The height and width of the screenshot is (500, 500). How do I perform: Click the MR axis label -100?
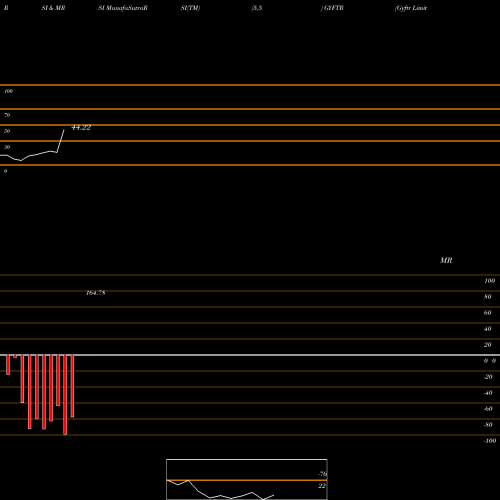[x=490, y=441]
